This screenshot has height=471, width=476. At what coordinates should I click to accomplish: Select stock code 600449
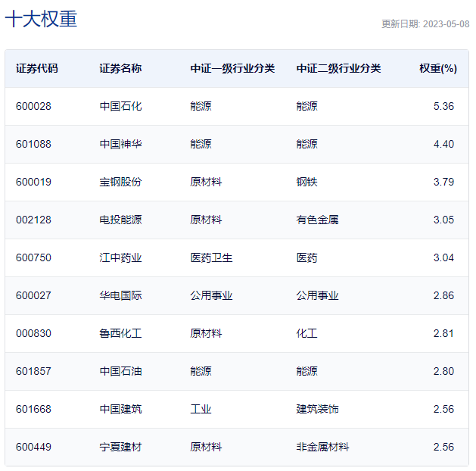coord(33,447)
